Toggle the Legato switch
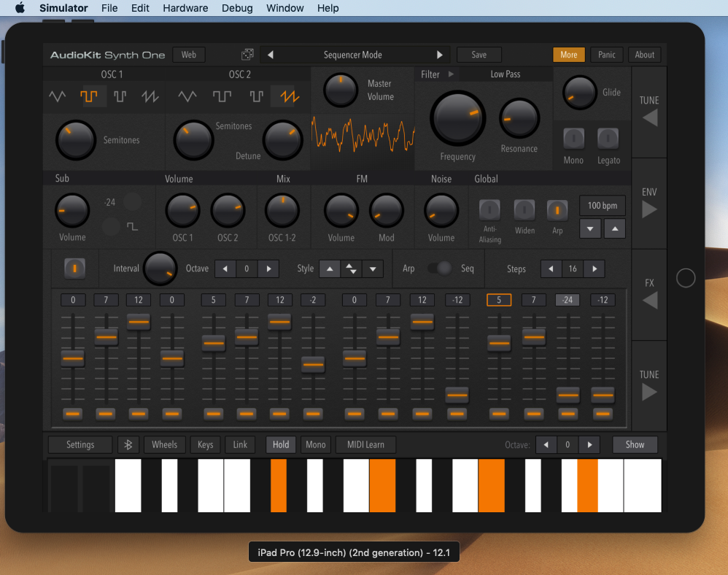The width and height of the screenshot is (728, 575). 608,139
